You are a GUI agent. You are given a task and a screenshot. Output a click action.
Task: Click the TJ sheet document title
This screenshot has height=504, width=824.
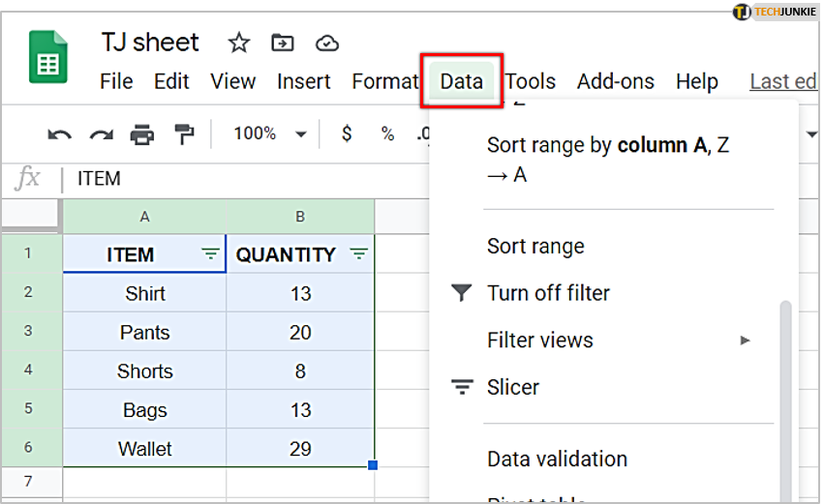pyautogui.click(x=150, y=42)
